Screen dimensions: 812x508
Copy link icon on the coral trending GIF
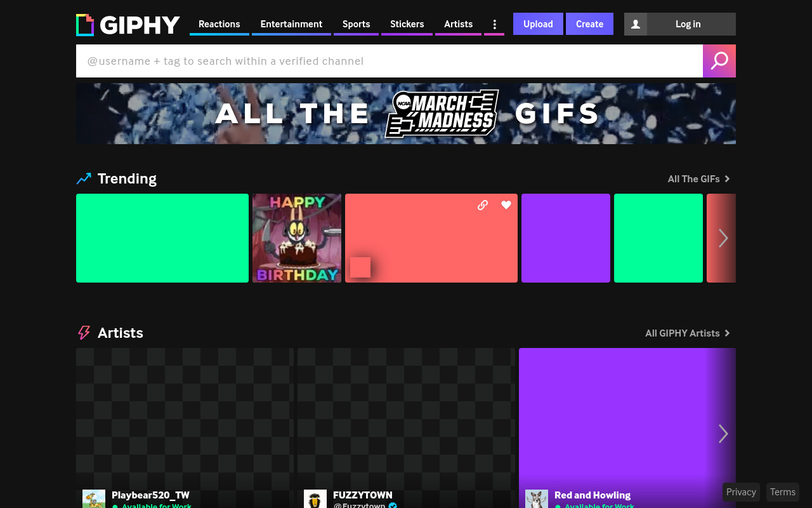(x=483, y=205)
